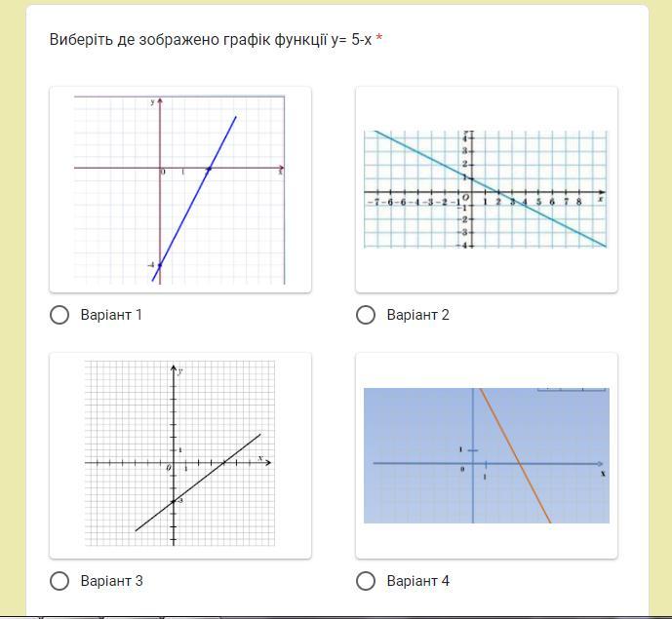Click the blue line's x-axis intercept dot
This screenshot has width=672, height=619.
(x=209, y=169)
